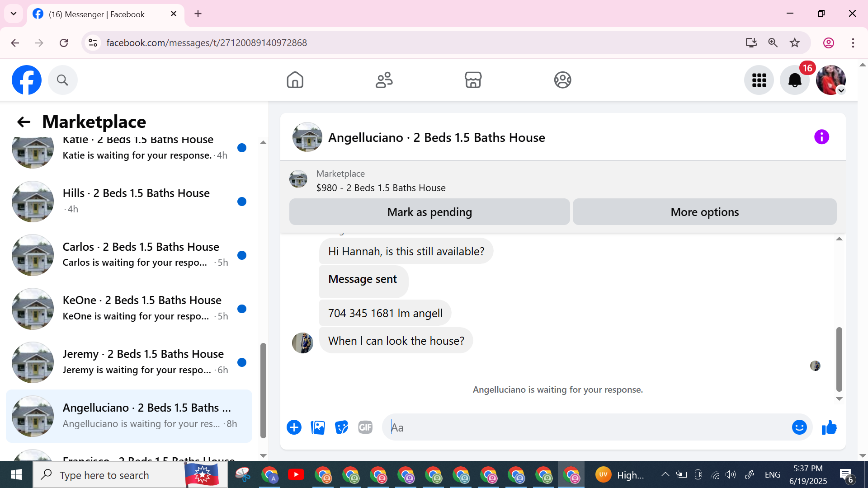Open the Chrome three-dot menu
This screenshot has height=488, width=868.
click(x=853, y=42)
